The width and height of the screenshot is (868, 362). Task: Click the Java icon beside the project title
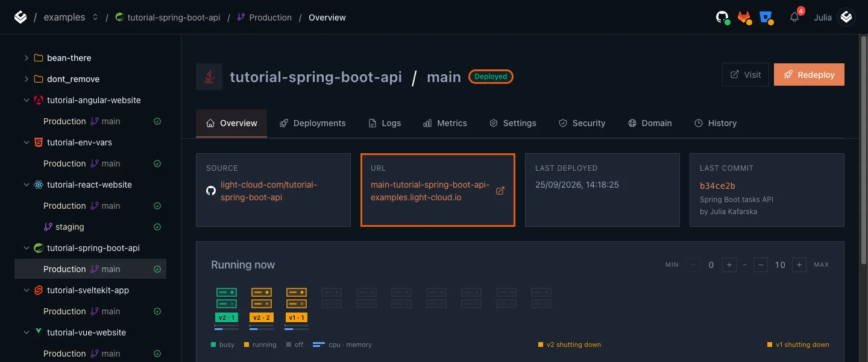click(209, 77)
